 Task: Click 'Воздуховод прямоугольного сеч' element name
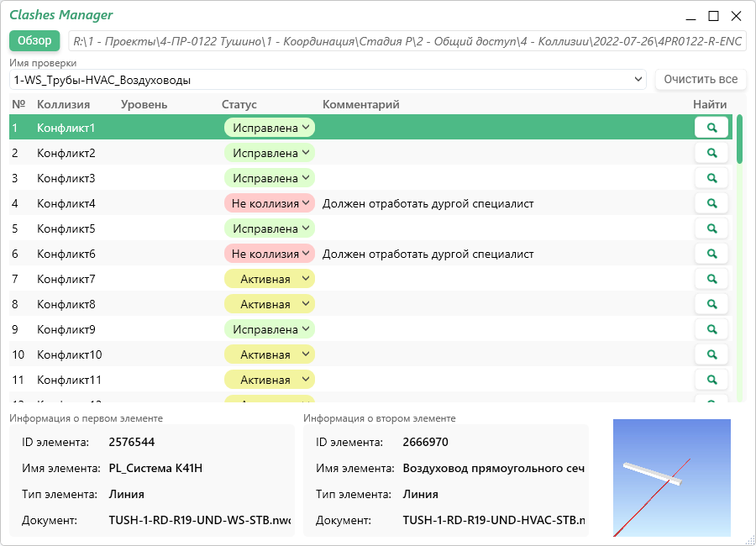coord(494,469)
